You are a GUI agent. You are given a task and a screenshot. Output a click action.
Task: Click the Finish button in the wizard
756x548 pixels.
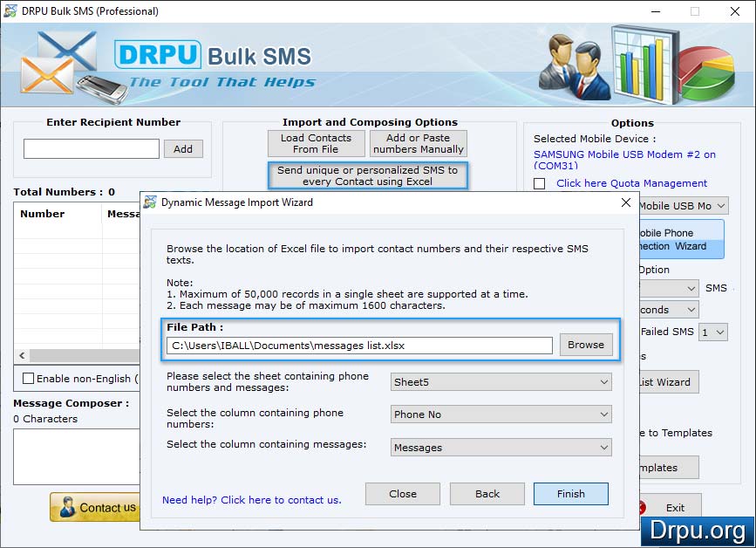tap(571, 494)
